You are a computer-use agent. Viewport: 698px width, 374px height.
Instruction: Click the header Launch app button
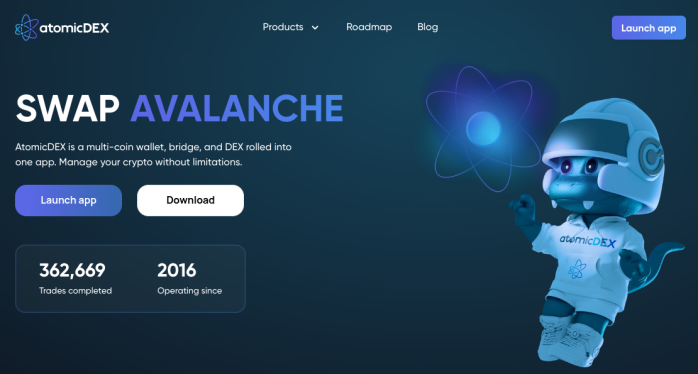click(649, 28)
